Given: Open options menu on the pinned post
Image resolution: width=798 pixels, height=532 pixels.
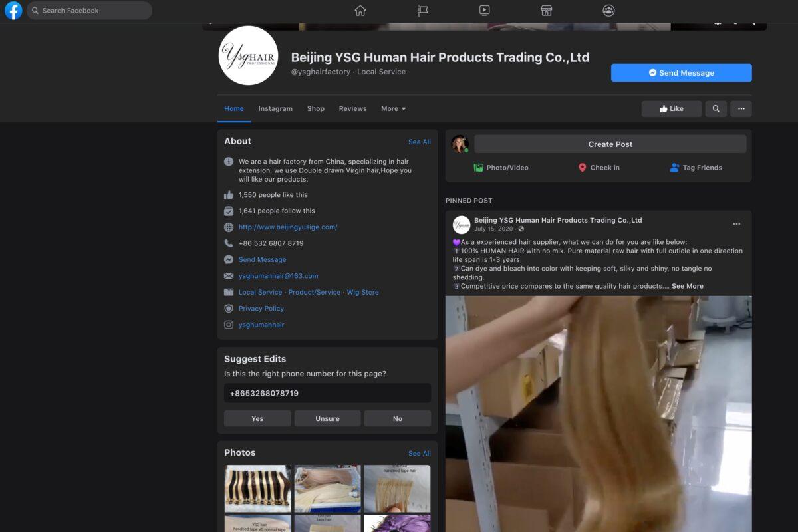Looking at the screenshot, I should tap(736, 224).
